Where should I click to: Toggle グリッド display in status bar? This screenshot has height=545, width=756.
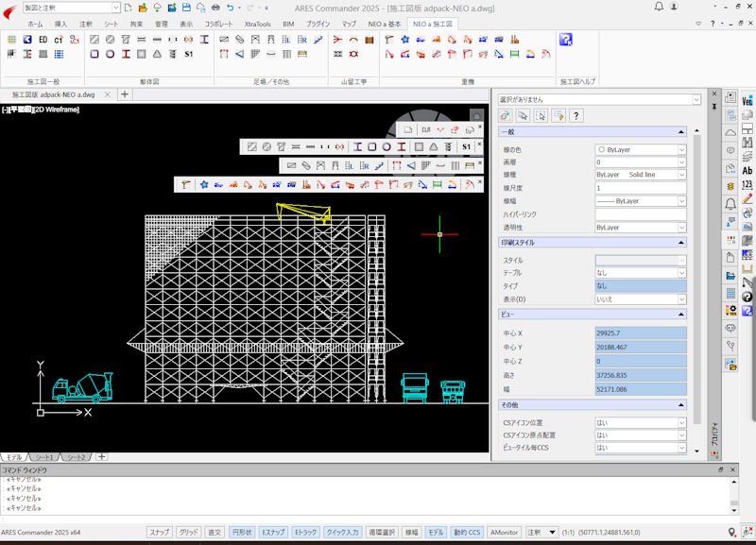tap(189, 532)
